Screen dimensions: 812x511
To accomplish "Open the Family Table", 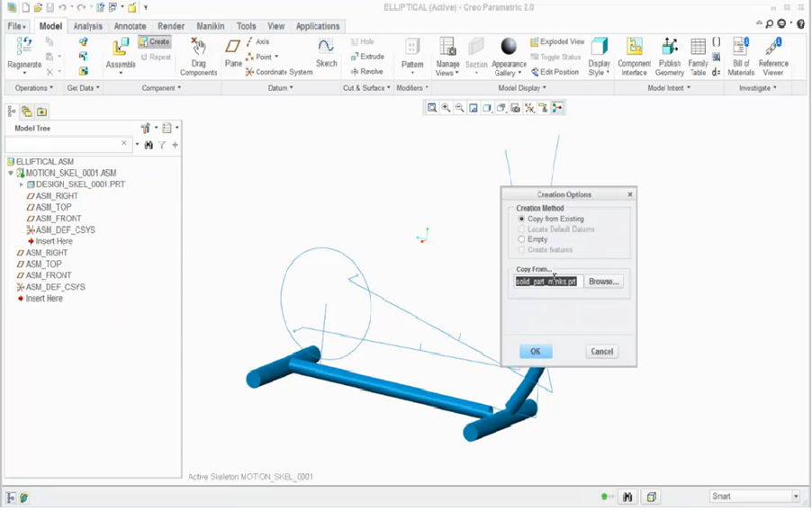I will point(698,57).
